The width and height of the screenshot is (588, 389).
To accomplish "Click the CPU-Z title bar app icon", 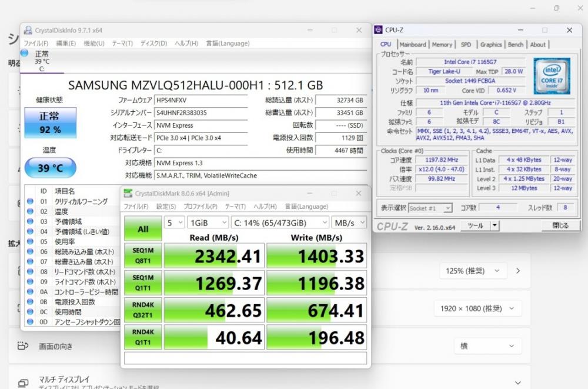I will (378, 30).
